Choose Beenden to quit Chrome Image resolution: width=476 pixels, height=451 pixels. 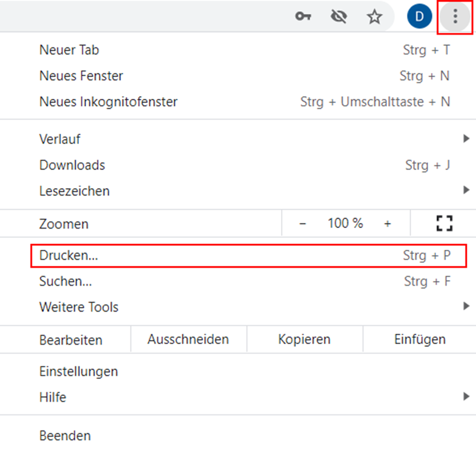(x=65, y=436)
